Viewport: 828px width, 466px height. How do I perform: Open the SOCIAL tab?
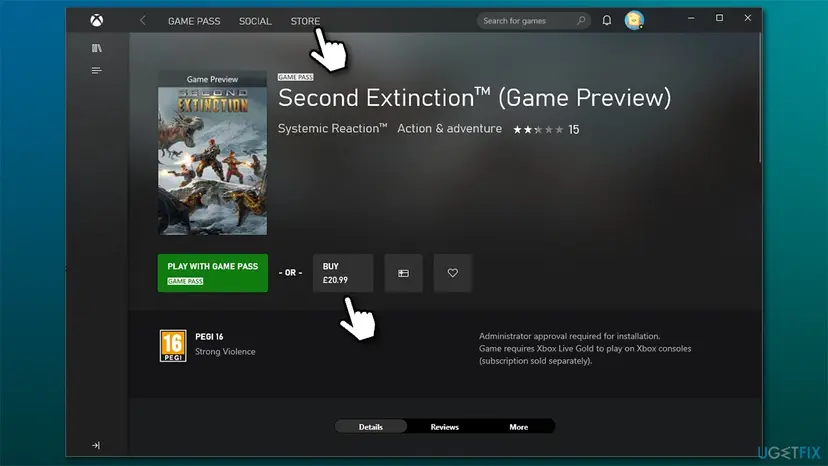point(255,21)
